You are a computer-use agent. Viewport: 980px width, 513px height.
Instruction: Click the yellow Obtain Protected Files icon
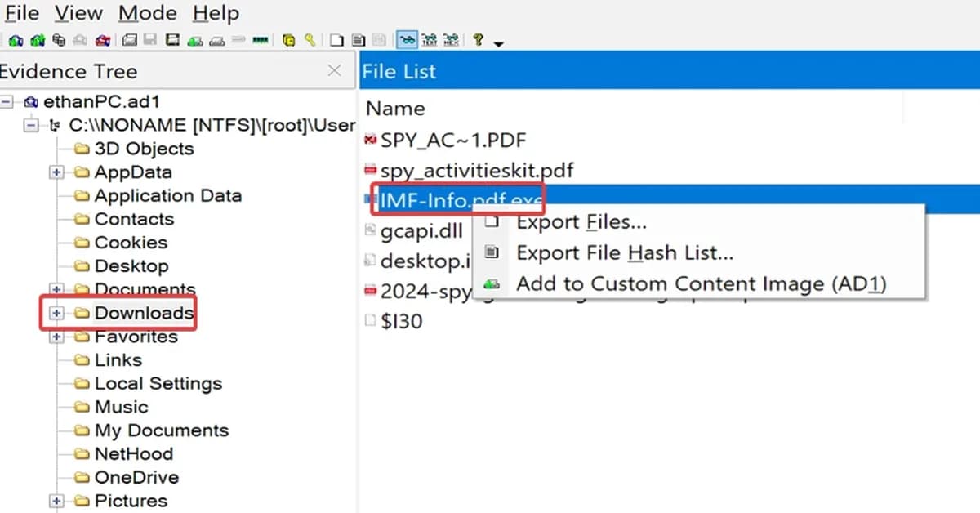coord(288,40)
